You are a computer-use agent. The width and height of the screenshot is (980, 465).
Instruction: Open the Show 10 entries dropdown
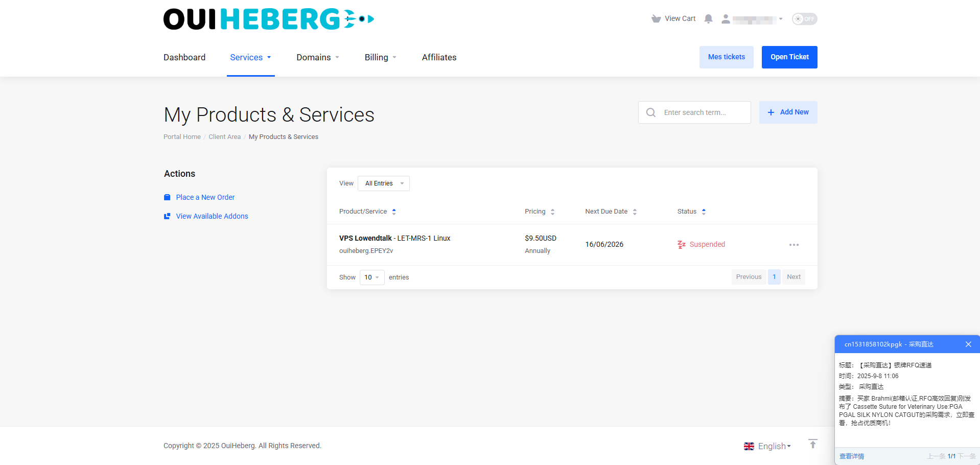(372, 277)
